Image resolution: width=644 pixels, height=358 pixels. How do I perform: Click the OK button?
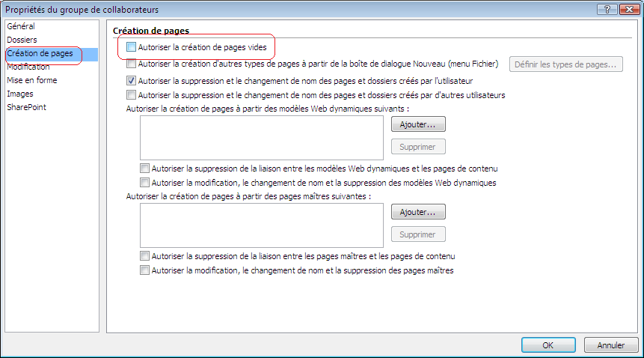548,345
